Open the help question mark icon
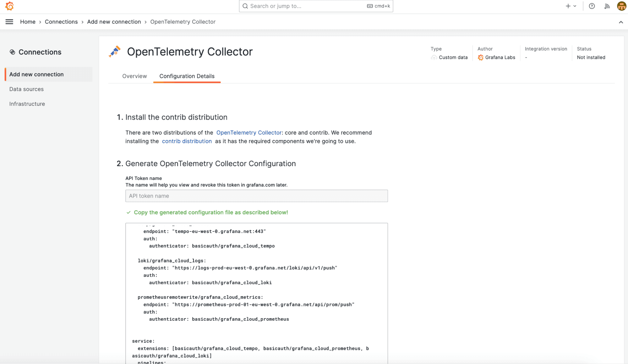This screenshot has width=628, height=364. [592, 6]
